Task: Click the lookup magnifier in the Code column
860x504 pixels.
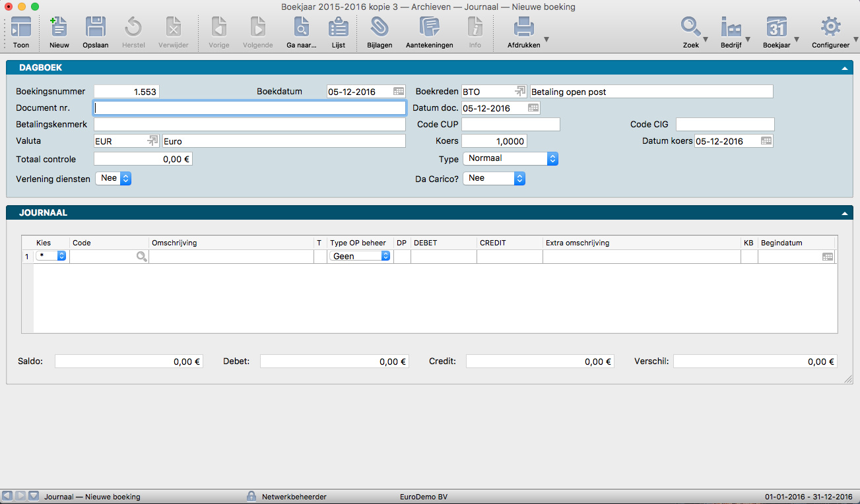Action: tap(142, 257)
